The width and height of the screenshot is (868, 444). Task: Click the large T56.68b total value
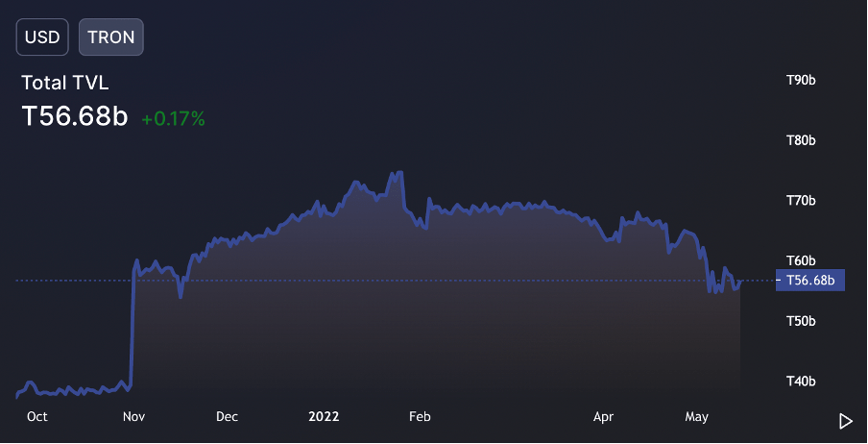coord(75,117)
